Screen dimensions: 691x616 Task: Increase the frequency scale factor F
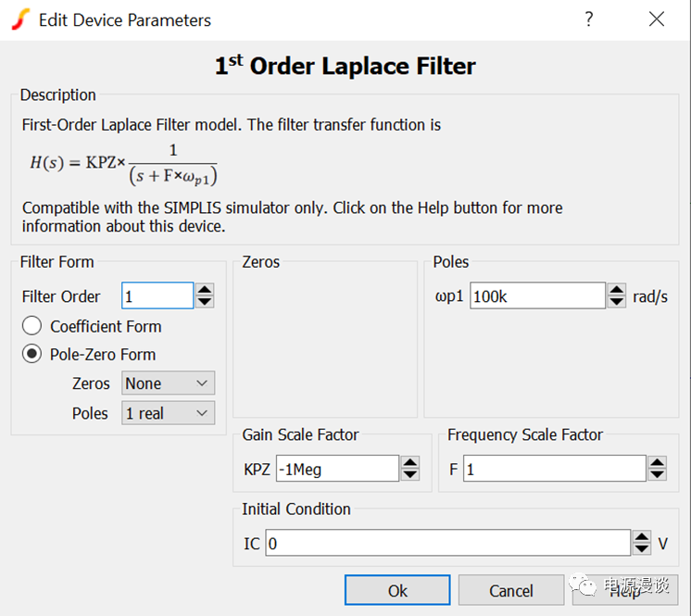point(657,463)
